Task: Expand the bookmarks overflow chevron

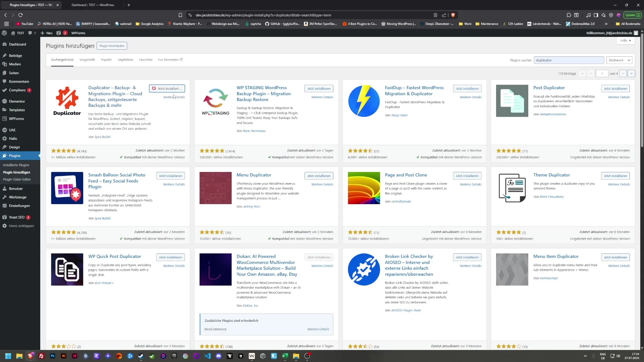Action: click(x=606, y=24)
